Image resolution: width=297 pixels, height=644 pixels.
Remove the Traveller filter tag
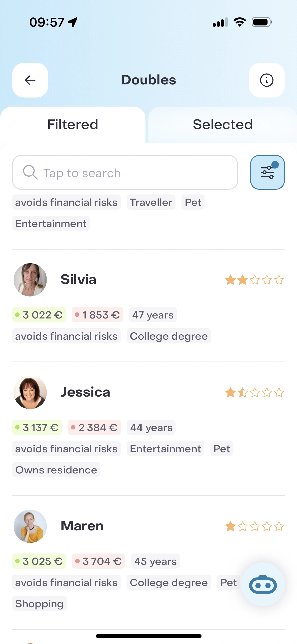coord(151,202)
